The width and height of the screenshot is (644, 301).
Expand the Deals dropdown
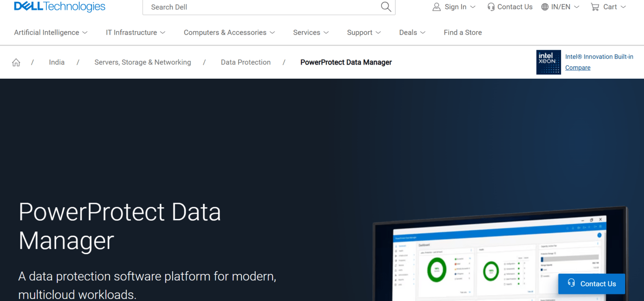tap(412, 32)
